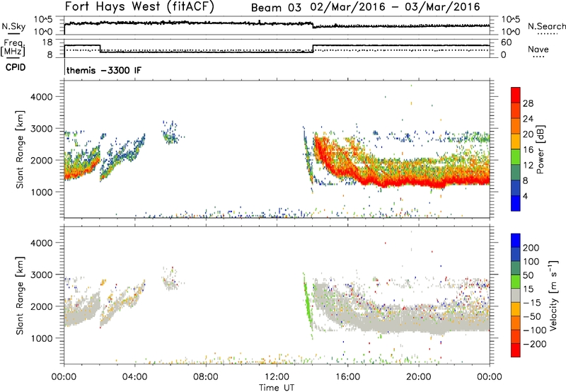Select the "Beam 03" label
The width and height of the screenshot is (566, 392).
tap(276, 8)
